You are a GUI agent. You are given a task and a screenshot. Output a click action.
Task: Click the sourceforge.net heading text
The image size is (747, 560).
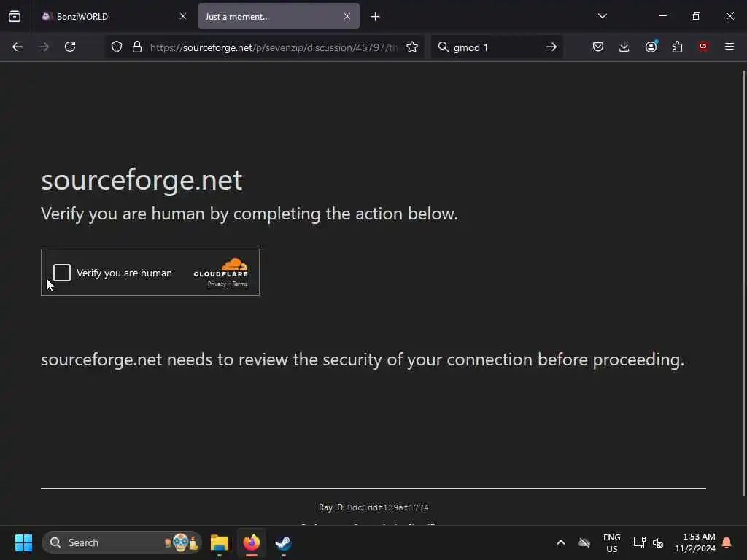tap(142, 181)
